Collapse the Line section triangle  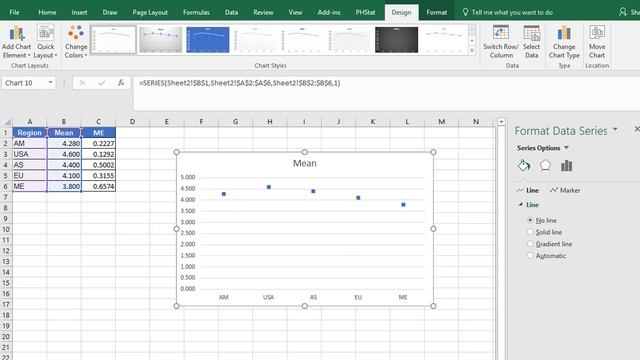coord(521,204)
